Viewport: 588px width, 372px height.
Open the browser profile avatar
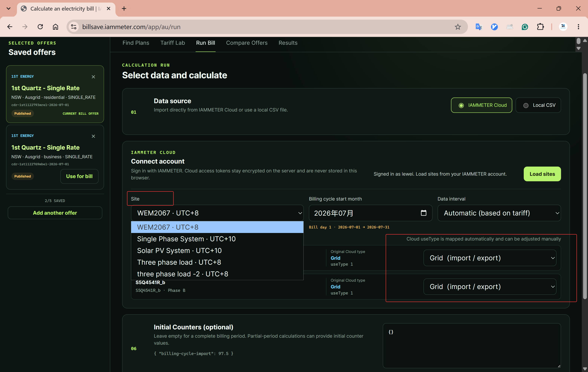(x=563, y=27)
